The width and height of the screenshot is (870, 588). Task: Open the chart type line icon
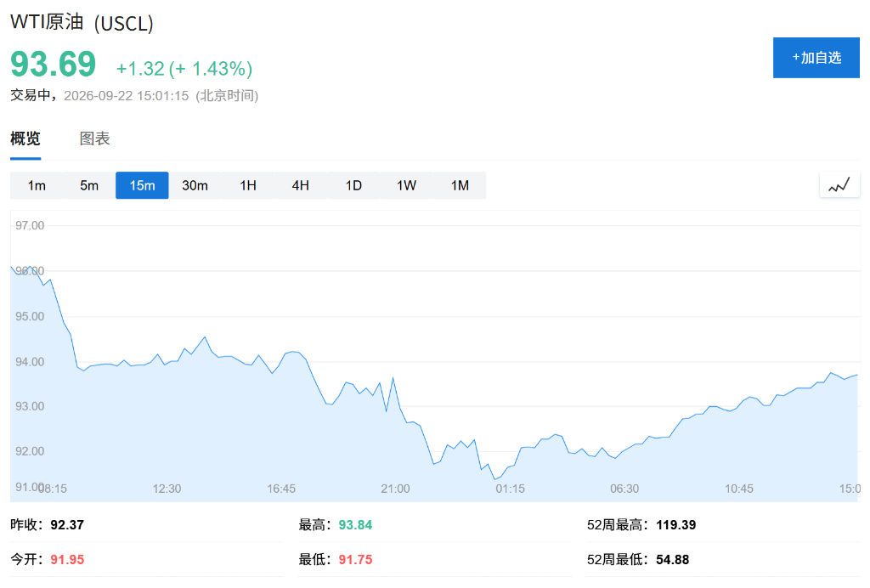tap(839, 185)
